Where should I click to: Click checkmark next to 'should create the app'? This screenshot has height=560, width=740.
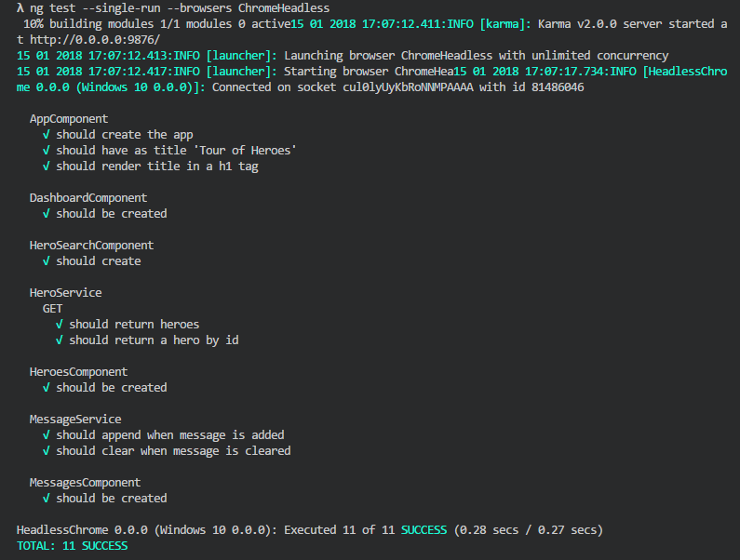[x=47, y=135]
